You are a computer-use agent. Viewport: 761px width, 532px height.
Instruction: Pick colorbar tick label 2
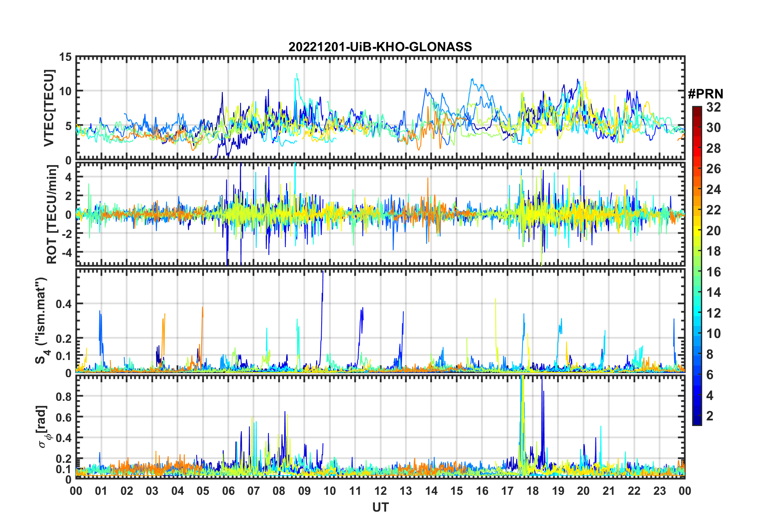coord(710,416)
